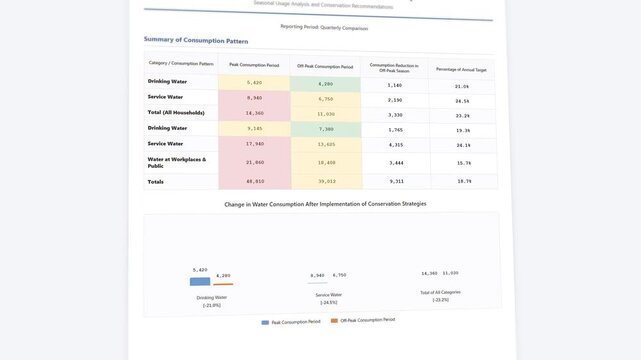Click 'Total of All Categories' chart label
The image size is (641, 360).
tap(440, 293)
